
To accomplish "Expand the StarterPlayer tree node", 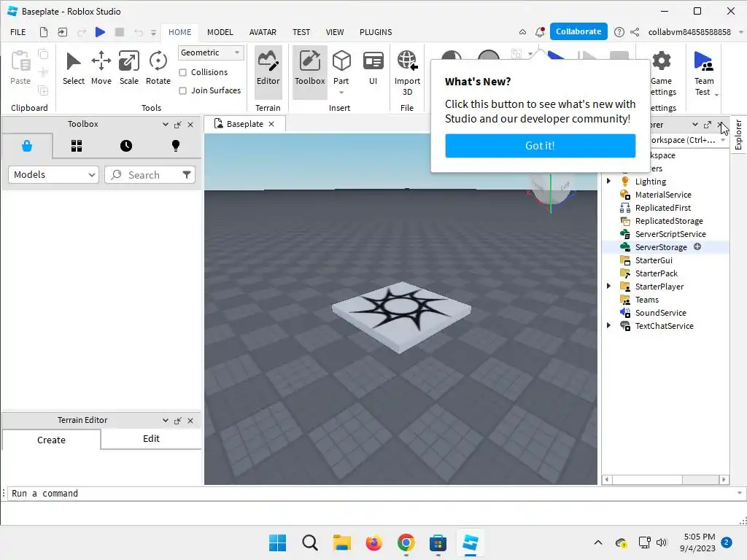I will (x=608, y=286).
